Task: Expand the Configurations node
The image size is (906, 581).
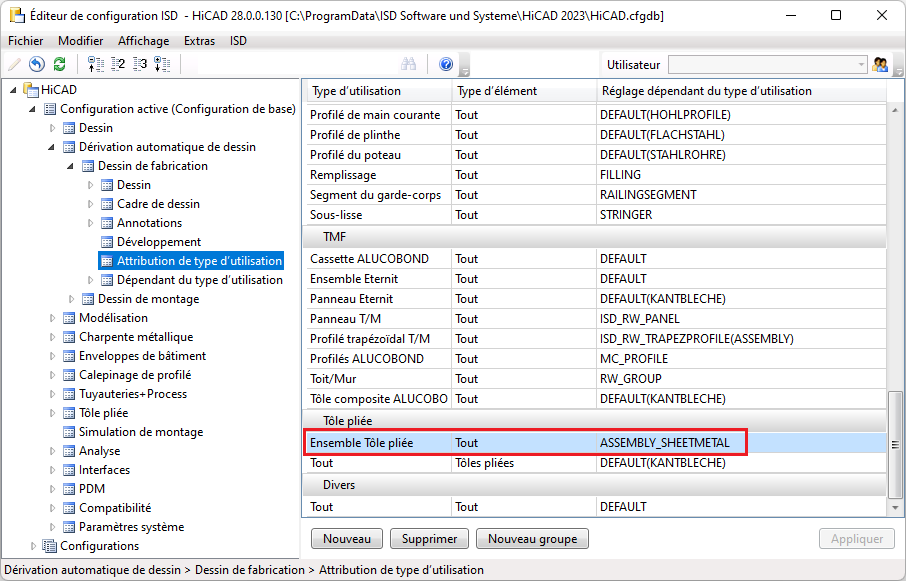Action: [33, 546]
